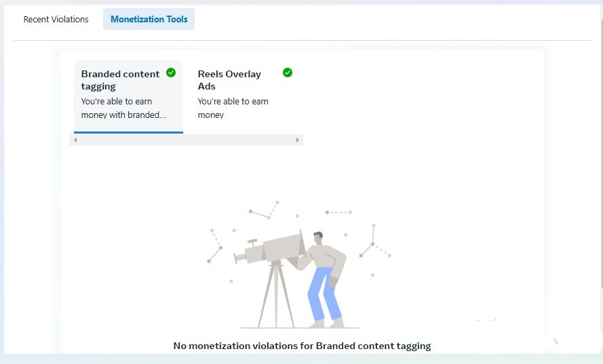Click 'You're able to earn money with branded...' text

pyautogui.click(x=123, y=108)
